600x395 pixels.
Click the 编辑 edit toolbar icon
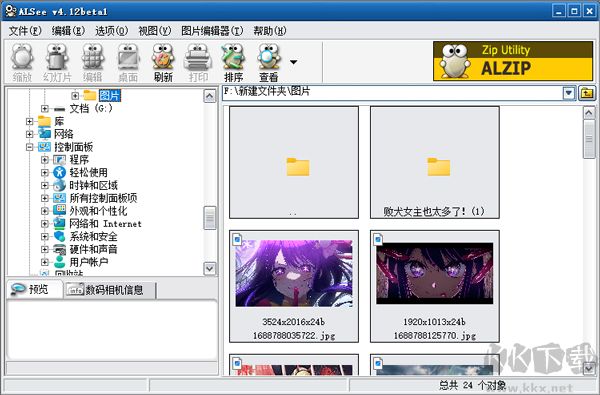[x=93, y=63]
